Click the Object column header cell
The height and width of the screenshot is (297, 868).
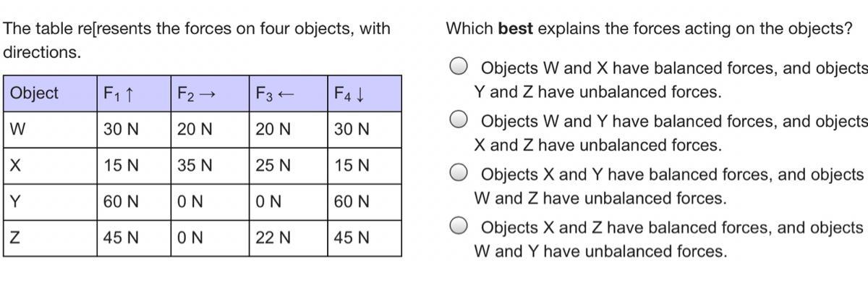tap(51, 93)
